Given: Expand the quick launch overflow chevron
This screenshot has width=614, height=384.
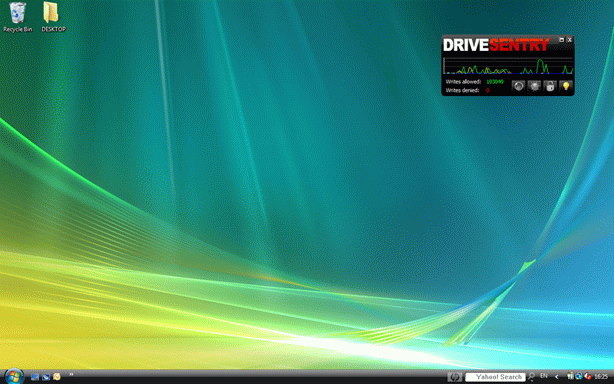Looking at the screenshot, I should click(71, 375).
